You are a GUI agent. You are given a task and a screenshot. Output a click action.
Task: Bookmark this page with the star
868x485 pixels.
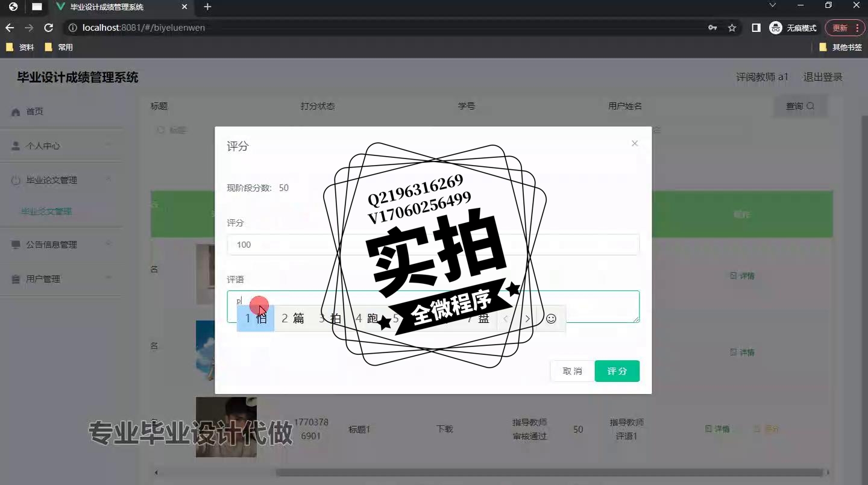(x=732, y=28)
